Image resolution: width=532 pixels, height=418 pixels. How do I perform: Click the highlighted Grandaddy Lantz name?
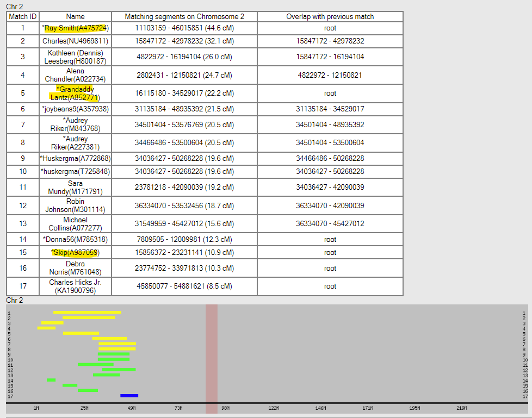point(76,93)
